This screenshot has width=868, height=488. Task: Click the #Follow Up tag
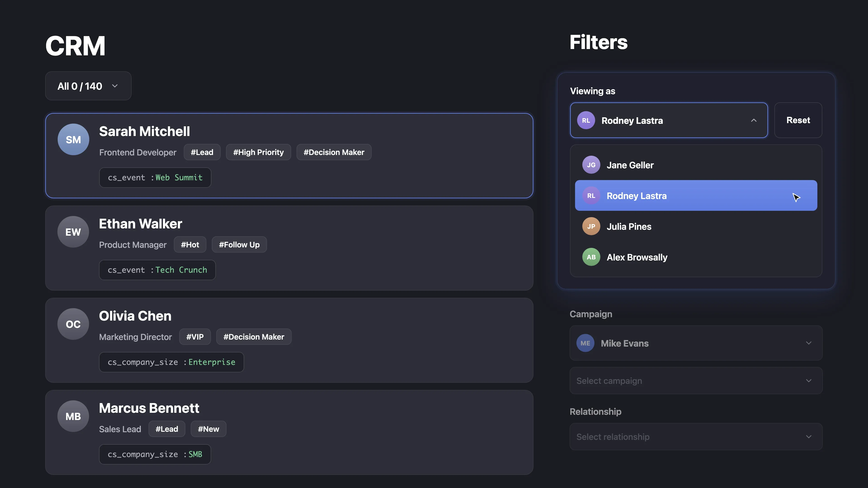pos(239,244)
